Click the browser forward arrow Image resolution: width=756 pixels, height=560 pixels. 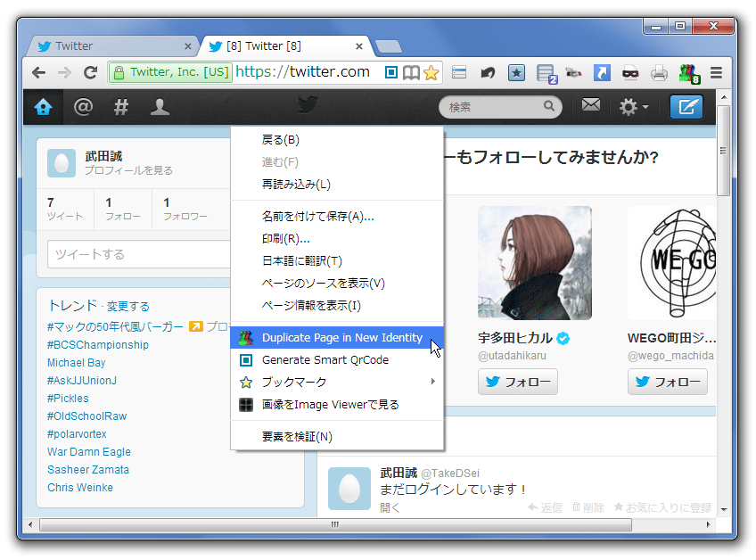[x=64, y=73]
